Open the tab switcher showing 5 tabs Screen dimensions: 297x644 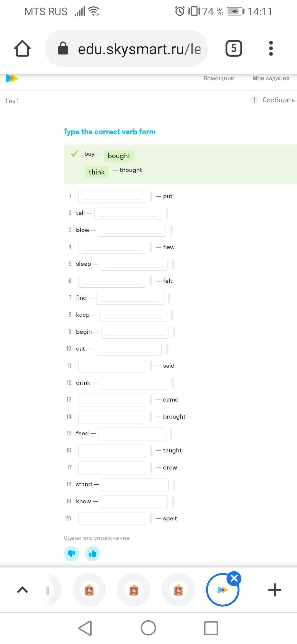234,48
